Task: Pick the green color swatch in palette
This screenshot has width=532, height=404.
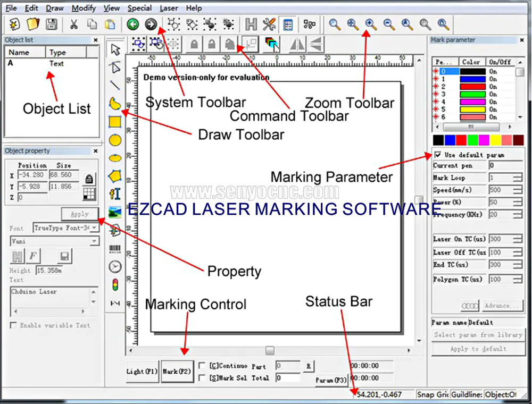Action: click(472, 140)
